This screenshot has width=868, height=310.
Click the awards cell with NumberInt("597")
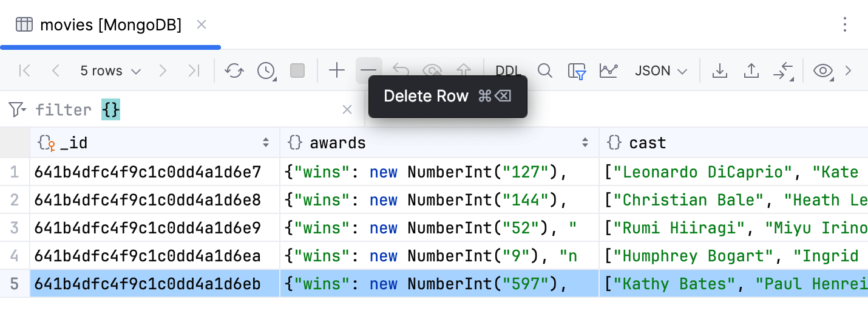(439, 284)
